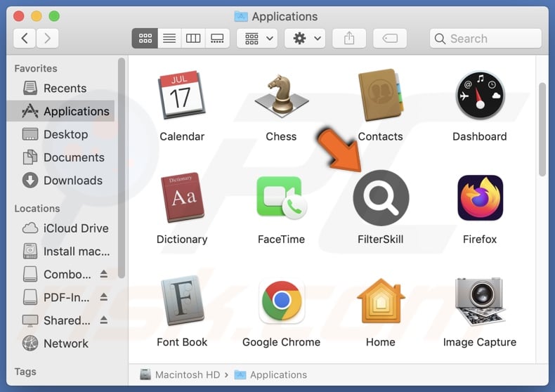Click the Google Chrome app icon
Screen dimensions: 555x392
tap(282, 301)
